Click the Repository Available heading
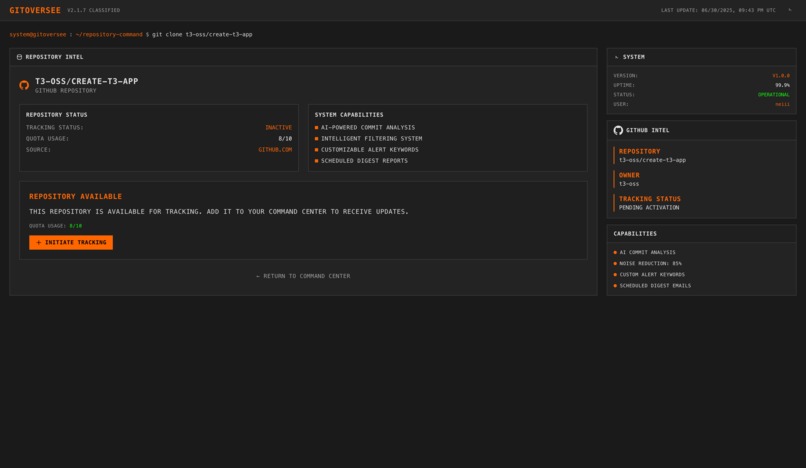 pos(76,196)
